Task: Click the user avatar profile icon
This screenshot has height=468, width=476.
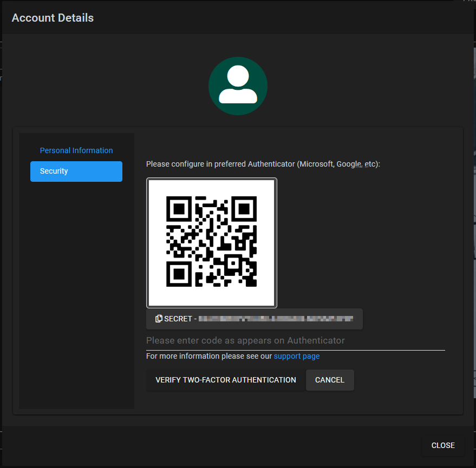Action: pos(238,86)
